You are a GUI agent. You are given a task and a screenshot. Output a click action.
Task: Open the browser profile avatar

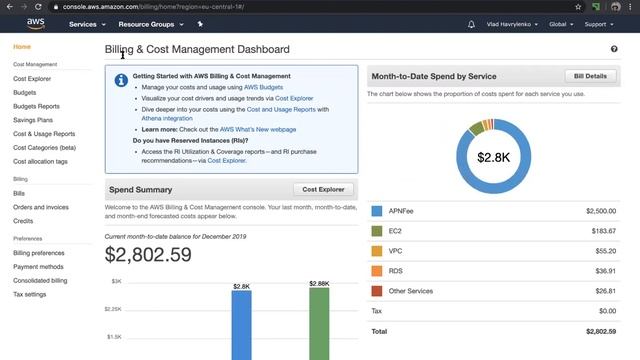(x=616, y=7)
